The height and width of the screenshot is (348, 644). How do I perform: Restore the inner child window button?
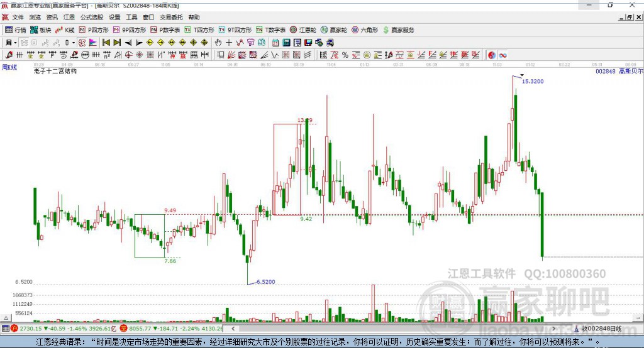click(629, 17)
